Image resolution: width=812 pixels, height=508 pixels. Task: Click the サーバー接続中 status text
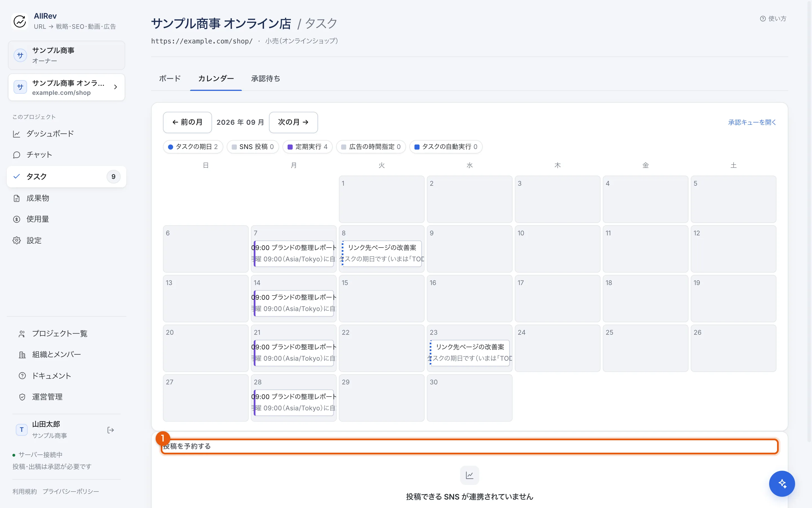pos(40,455)
